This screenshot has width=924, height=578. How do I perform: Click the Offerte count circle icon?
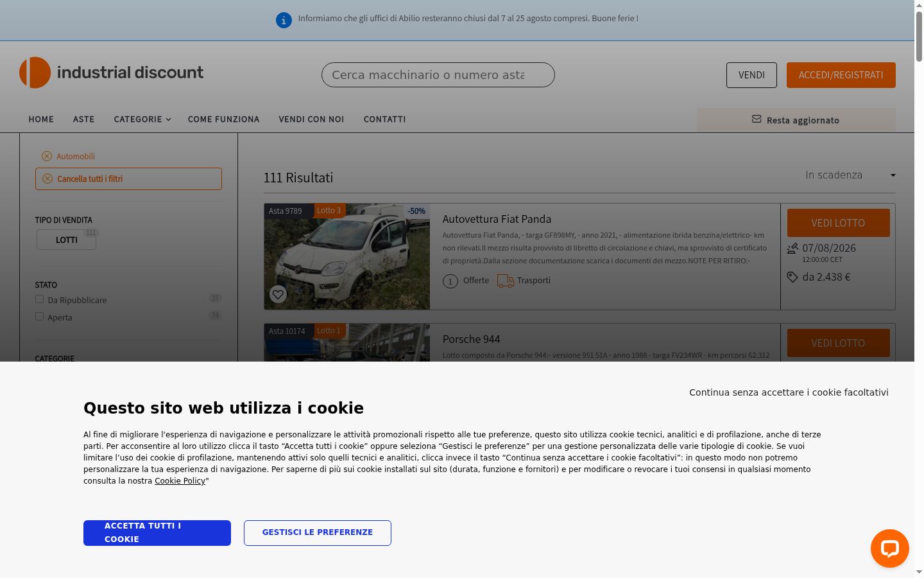pyautogui.click(x=450, y=281)
